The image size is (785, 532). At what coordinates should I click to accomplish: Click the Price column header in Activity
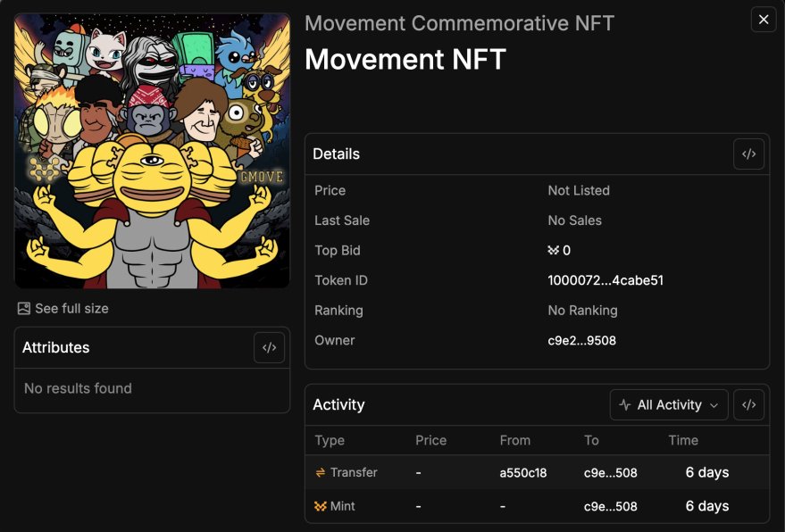tap(430, 440)
